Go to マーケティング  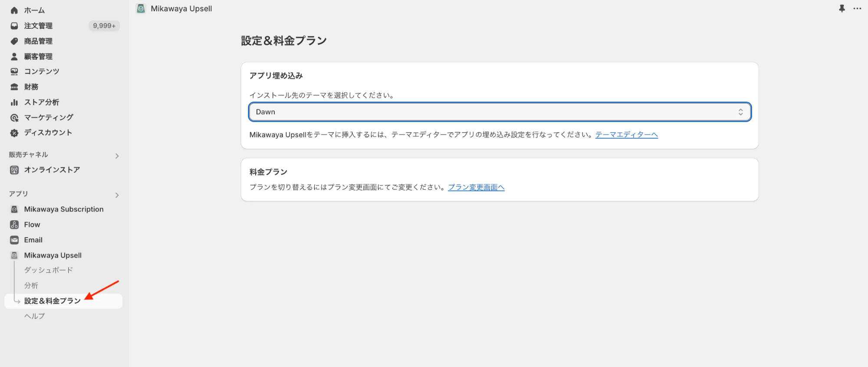click(49, 117)
